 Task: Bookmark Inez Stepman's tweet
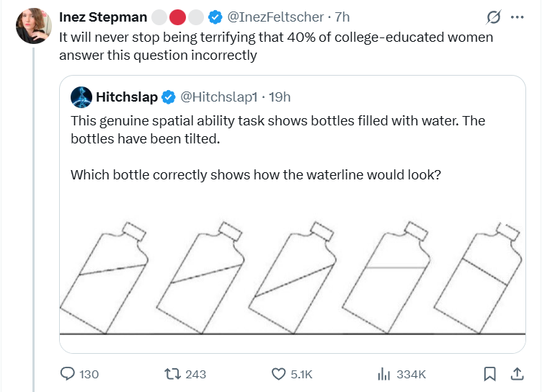pyautogui.click(x=489, y=374)
